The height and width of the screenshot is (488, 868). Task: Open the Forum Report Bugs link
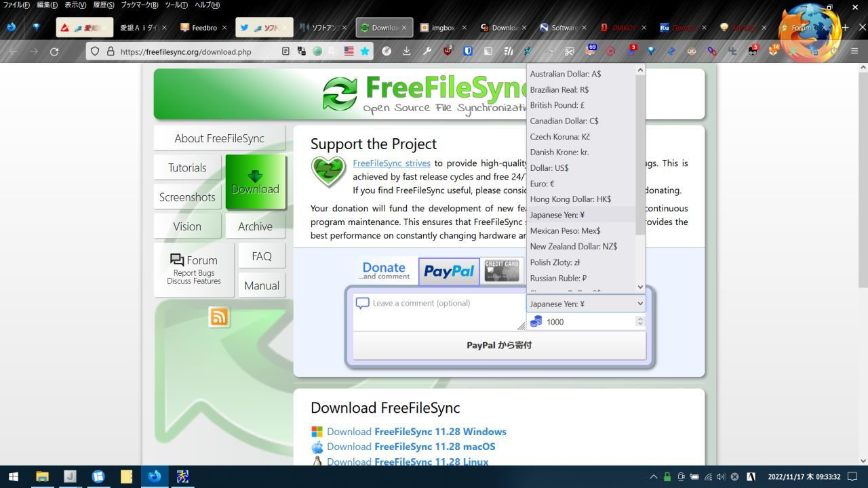point(194,270)
